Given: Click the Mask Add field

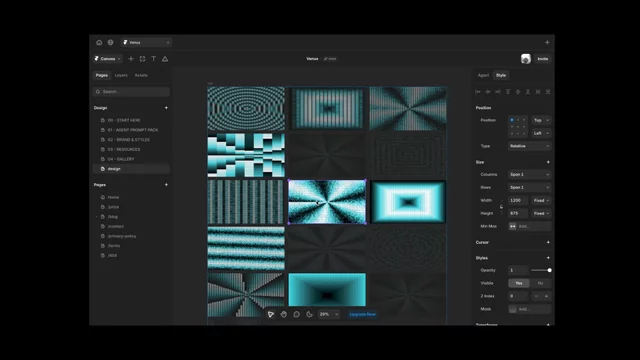Looking at the screenshot, I should pyautogui.click(x=529, y=309).
